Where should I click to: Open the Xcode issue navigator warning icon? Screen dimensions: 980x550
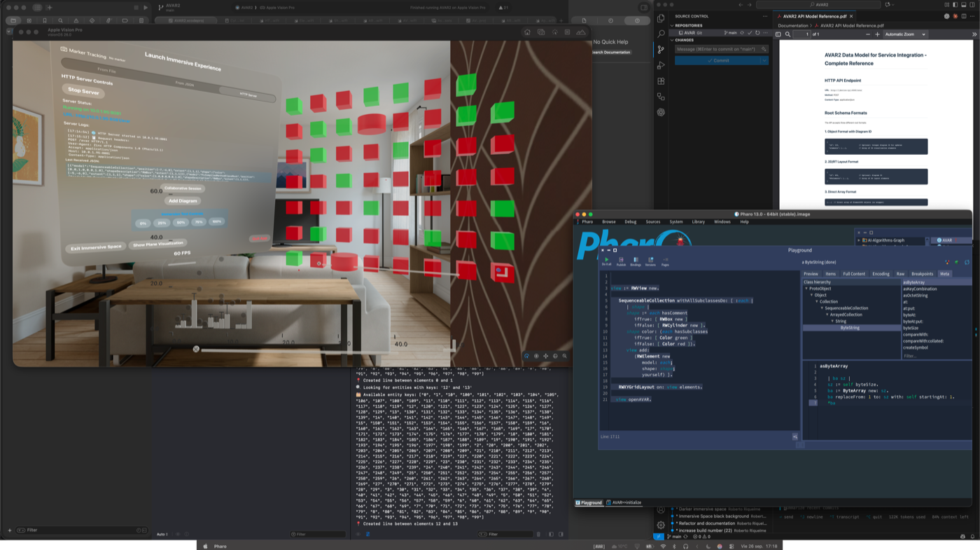76,20
